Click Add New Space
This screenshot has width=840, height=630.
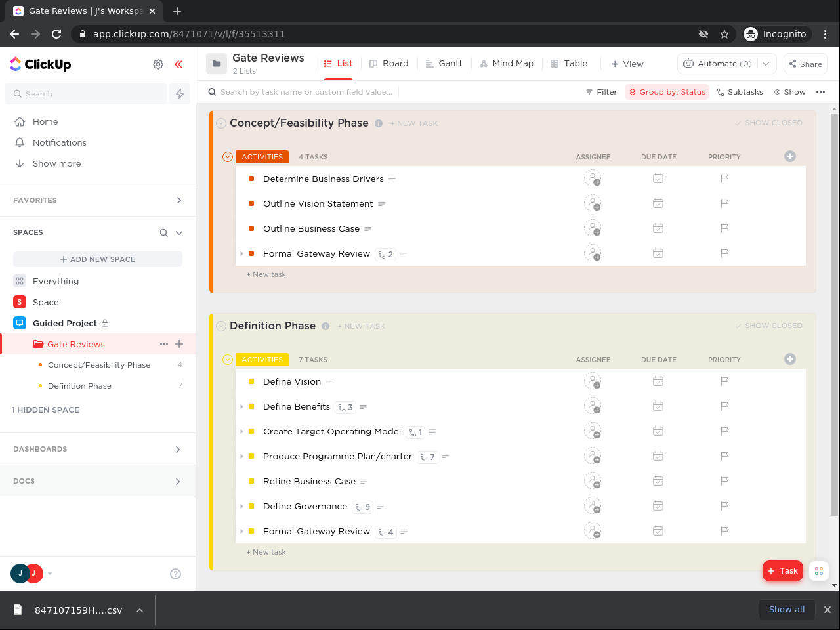click(98, 259)
